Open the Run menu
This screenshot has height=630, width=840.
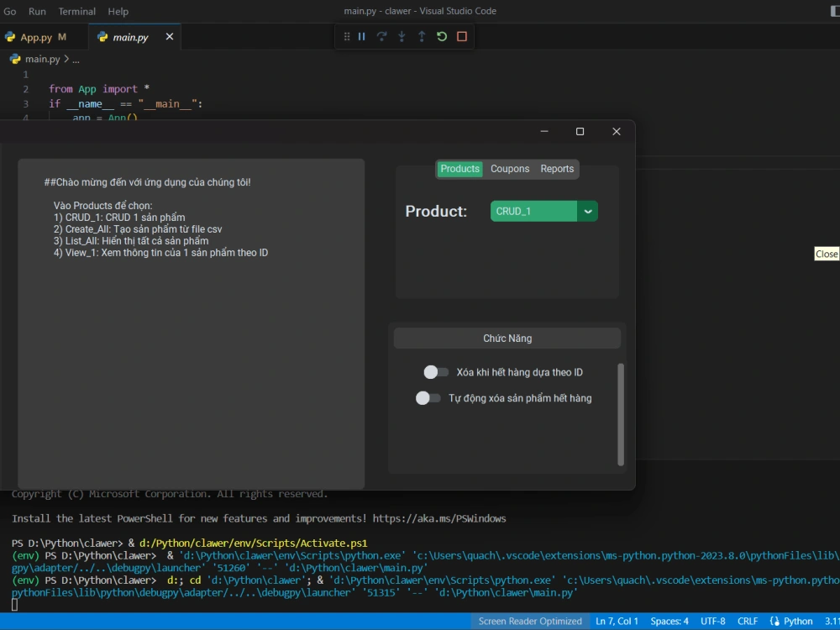(37, 11)
